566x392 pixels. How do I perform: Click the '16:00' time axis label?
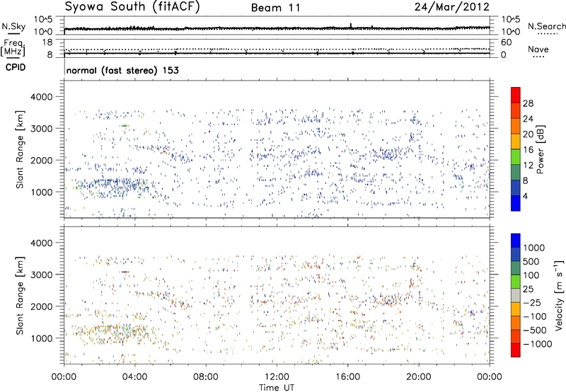pyautogui.click(x=347, y=377)
